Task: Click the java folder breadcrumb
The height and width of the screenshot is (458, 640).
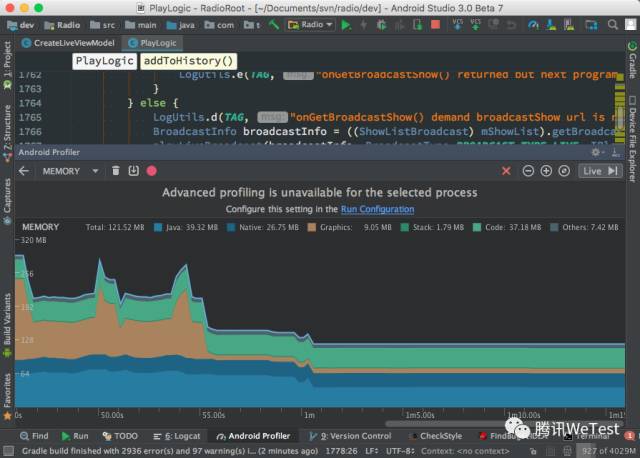Action: tap(181, 25)
